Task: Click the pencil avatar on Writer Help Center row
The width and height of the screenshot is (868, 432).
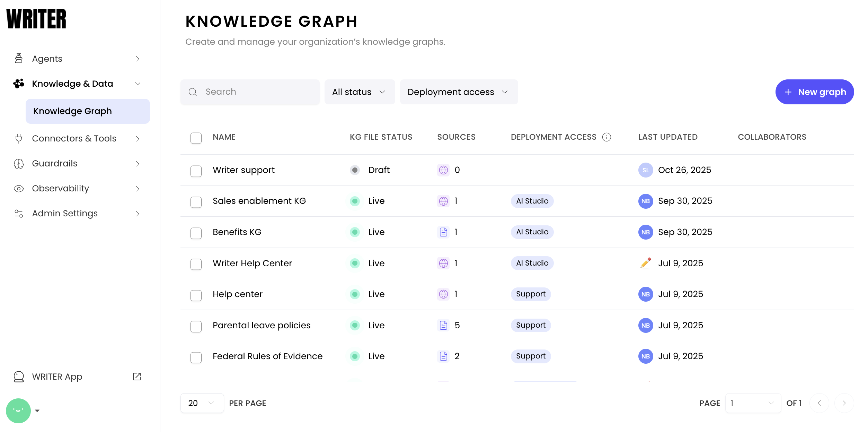Action: pyautogui.click(x=645, y=263)
